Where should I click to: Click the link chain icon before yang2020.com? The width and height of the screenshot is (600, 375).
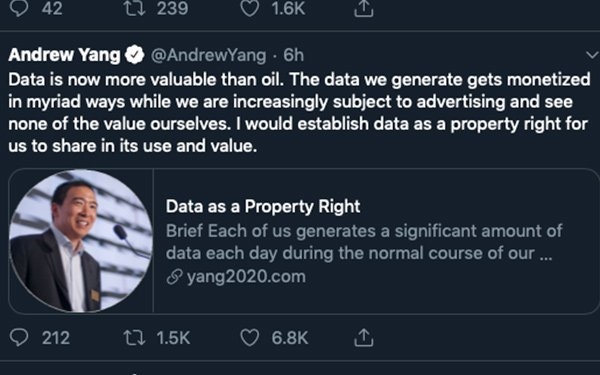[x=174, y=277]
